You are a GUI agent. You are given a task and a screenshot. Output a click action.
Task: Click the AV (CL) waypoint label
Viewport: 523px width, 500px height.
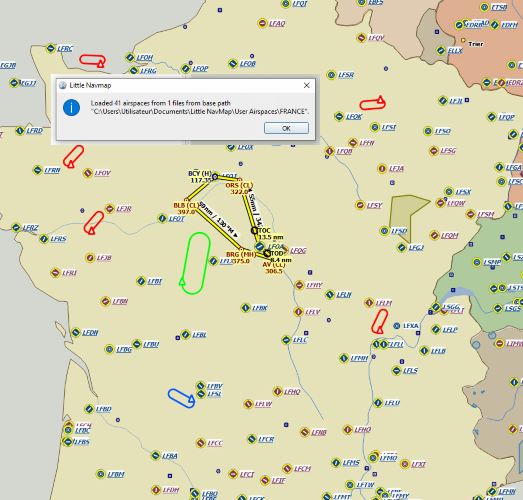click(274, 268)
